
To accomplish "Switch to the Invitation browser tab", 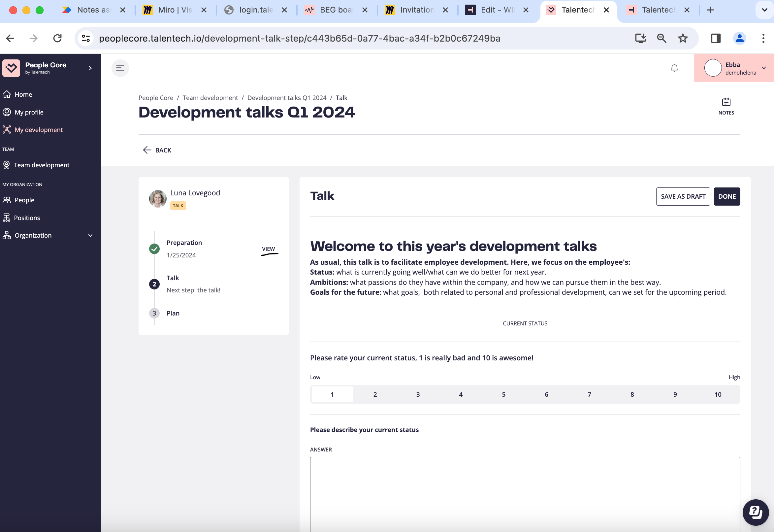I will click(417, 10).
